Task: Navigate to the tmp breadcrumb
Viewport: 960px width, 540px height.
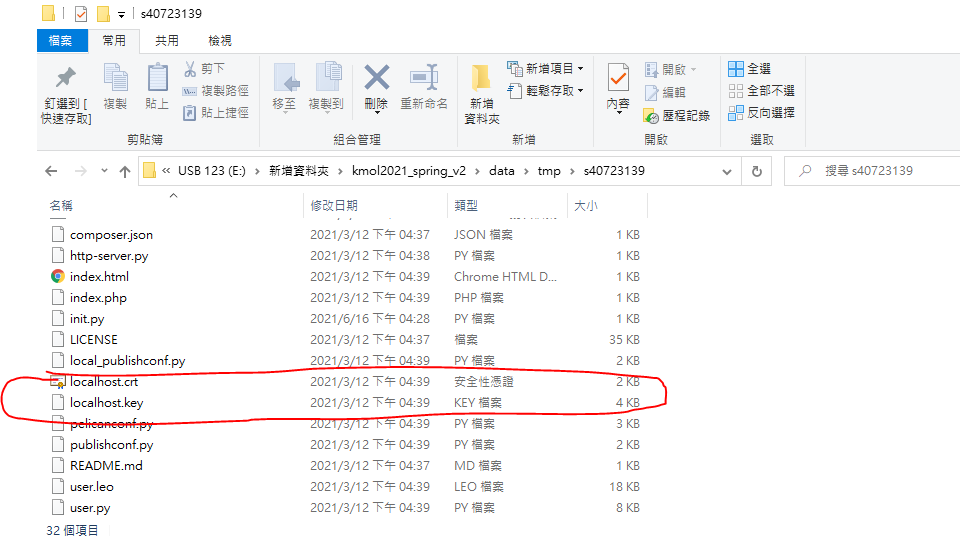Action: click(x=549, y=171)
